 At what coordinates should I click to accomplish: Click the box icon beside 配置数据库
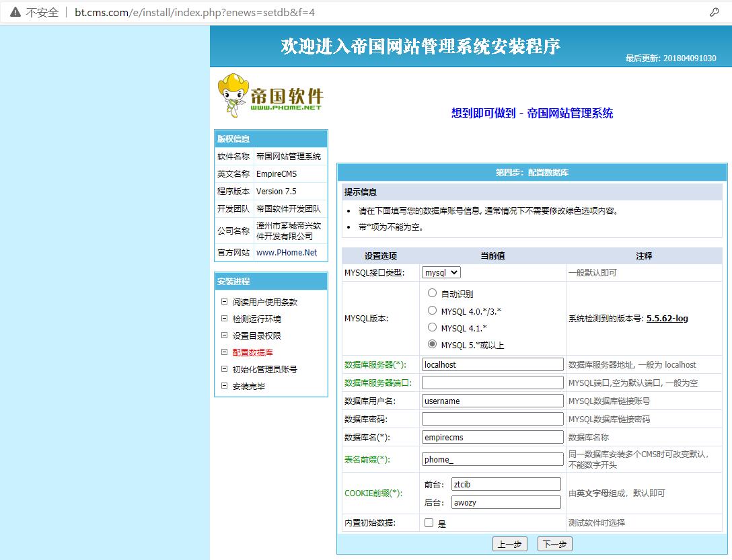coord(224,352)
